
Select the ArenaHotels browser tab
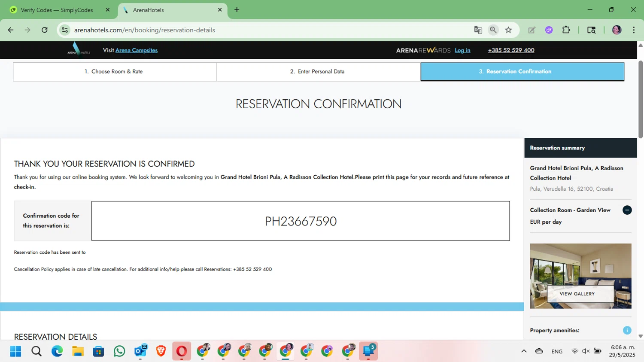coord(172,10)
